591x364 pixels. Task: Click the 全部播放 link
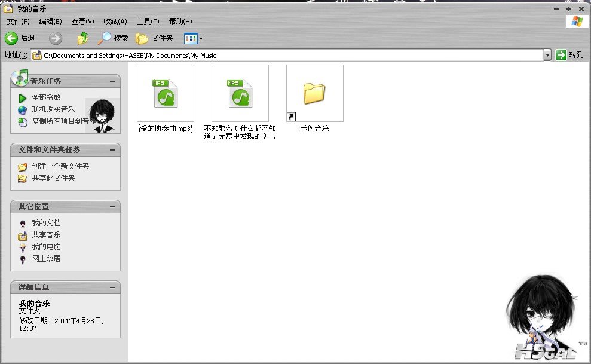click(46, 97)
